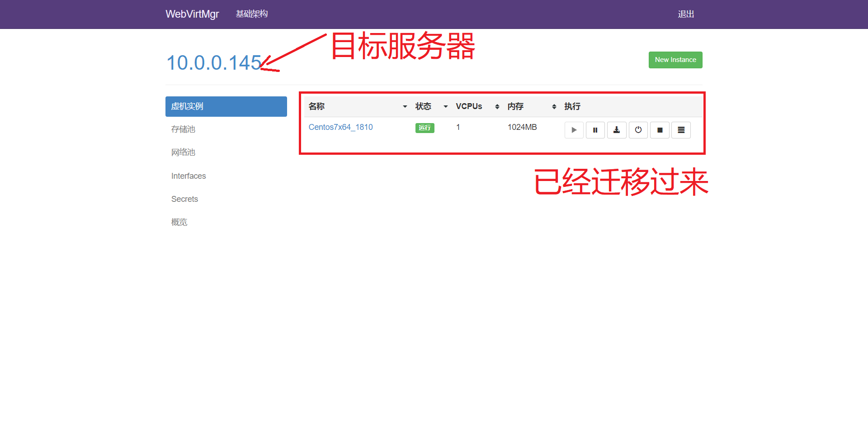Click the VCPU count value 1
The image size is (868, 424).
(x=458, y=127)
